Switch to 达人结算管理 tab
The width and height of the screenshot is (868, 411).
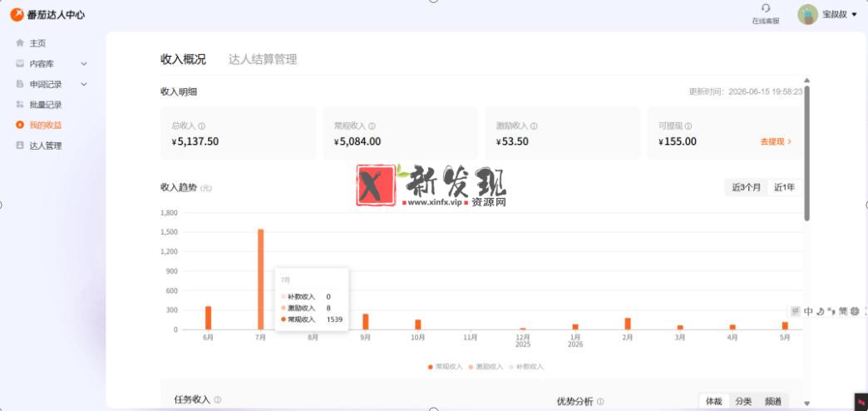pyautogui.click(x=263, y=60)
